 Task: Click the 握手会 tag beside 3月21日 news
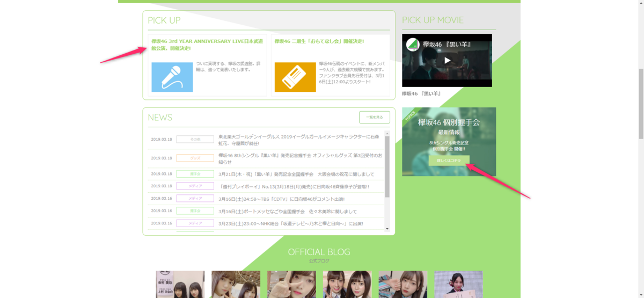[x=195, y=174]
